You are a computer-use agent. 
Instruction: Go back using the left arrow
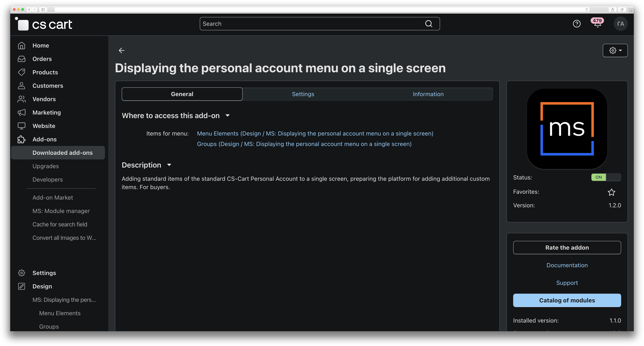(121, 50)
